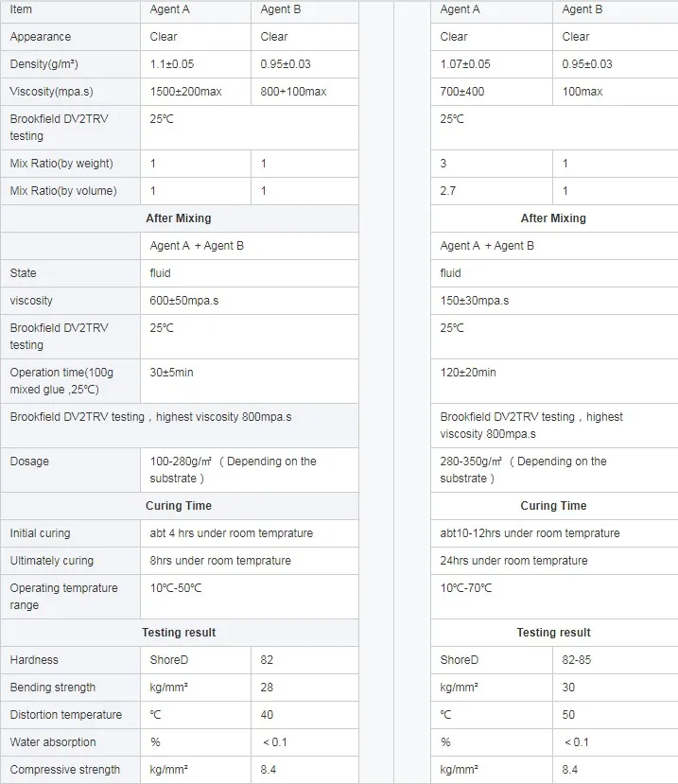The image size is (678, 784).
Task: Select the 30±5min operation time cell
Action: [x=172, y=373]
